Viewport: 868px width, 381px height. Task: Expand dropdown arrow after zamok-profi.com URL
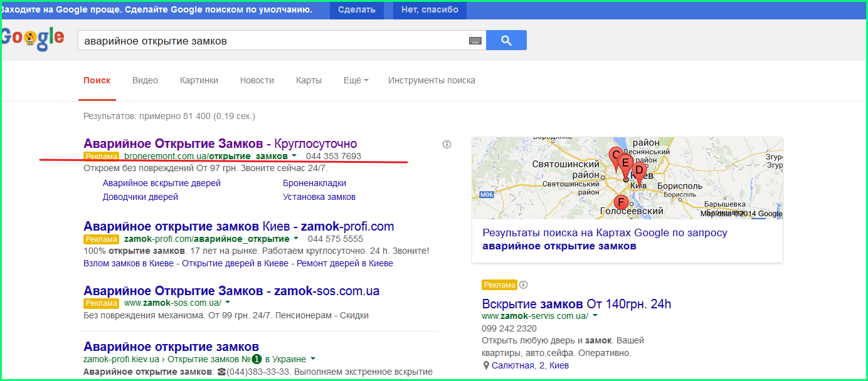click(295, 238)
